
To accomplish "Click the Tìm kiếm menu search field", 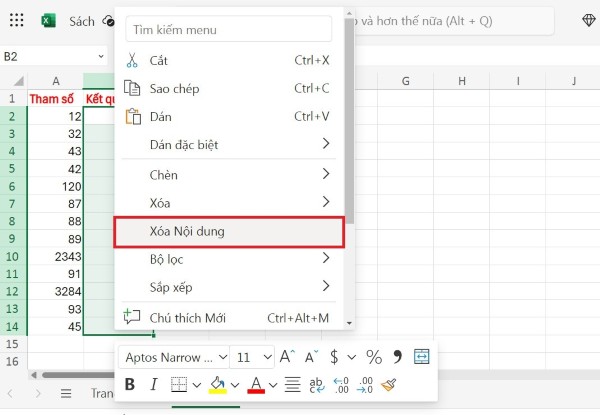I will click(x=228, y=29).
